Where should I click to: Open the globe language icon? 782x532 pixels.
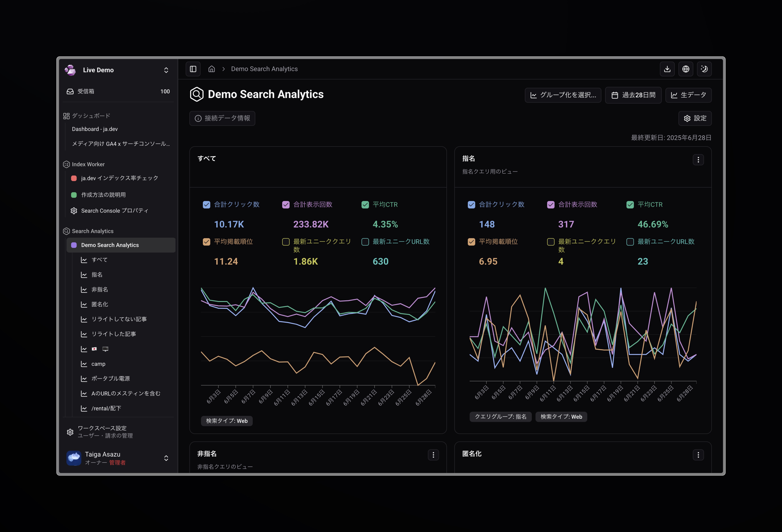click(x=686, y=69)
